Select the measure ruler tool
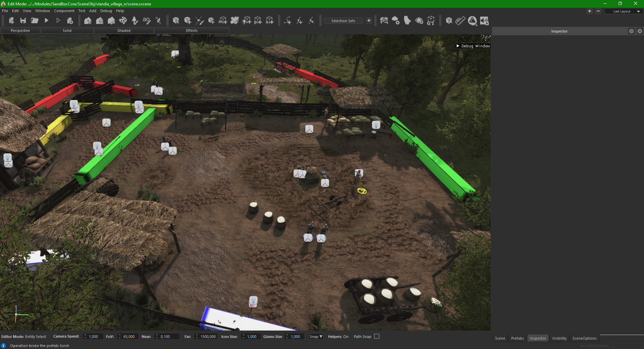Screen dimensions: 644x349 point(461,21)
